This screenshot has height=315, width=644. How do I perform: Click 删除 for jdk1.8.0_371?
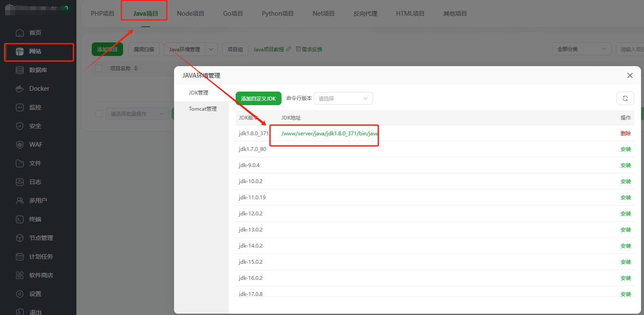pyautogui.click(x=626, y=133)
